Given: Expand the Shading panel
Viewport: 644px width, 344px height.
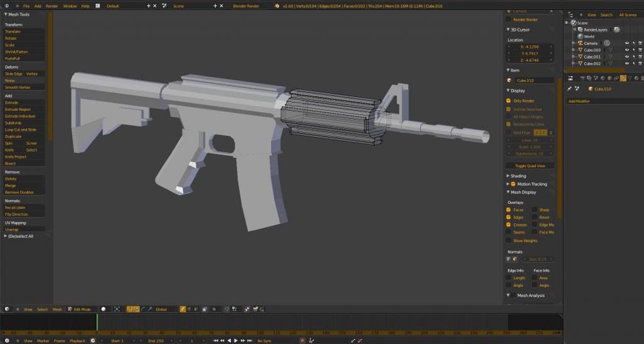Looking at the screenshot, I should click(x=518, y=176).
